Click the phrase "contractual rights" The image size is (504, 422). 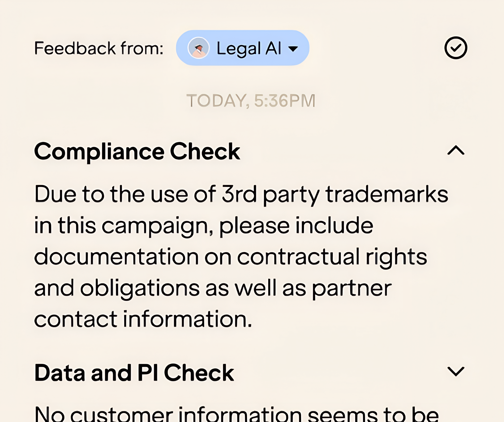click(x=332, y=257)
